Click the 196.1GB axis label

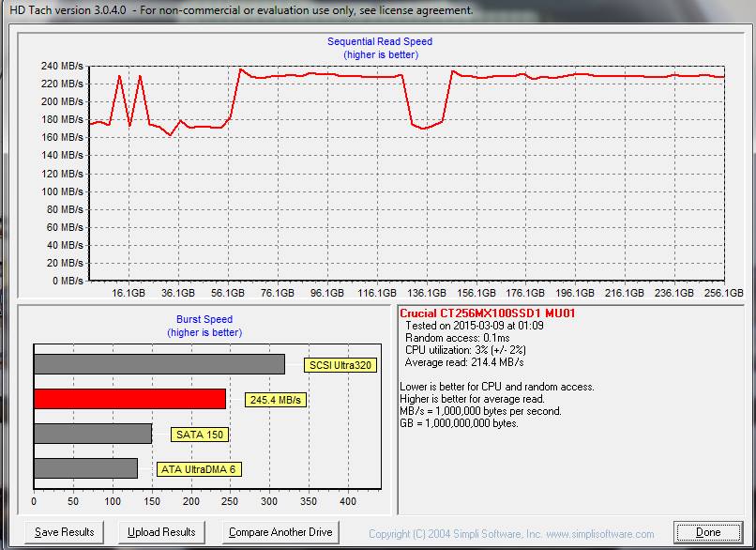(x=575, y=293)
